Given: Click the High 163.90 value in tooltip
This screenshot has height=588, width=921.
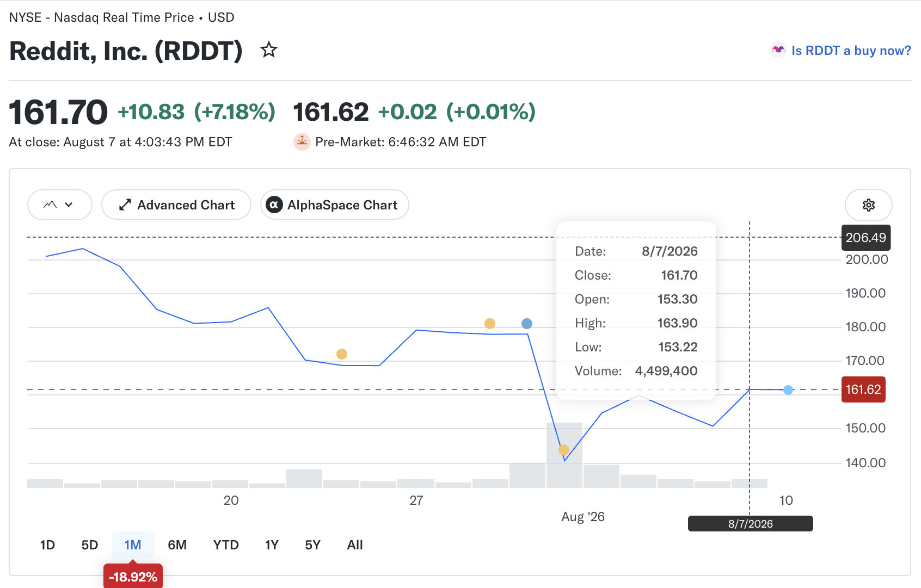Looking at the screenshot, I should point(678,323).
